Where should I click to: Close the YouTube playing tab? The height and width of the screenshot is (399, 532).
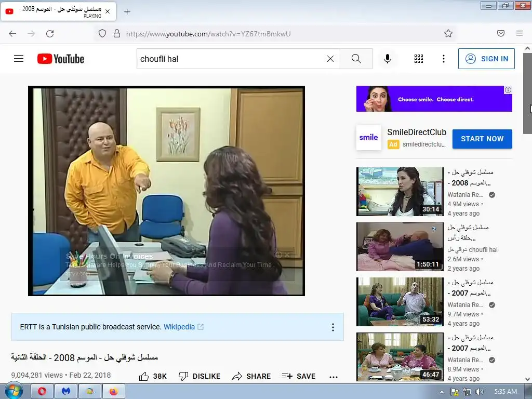click(108, 11)
